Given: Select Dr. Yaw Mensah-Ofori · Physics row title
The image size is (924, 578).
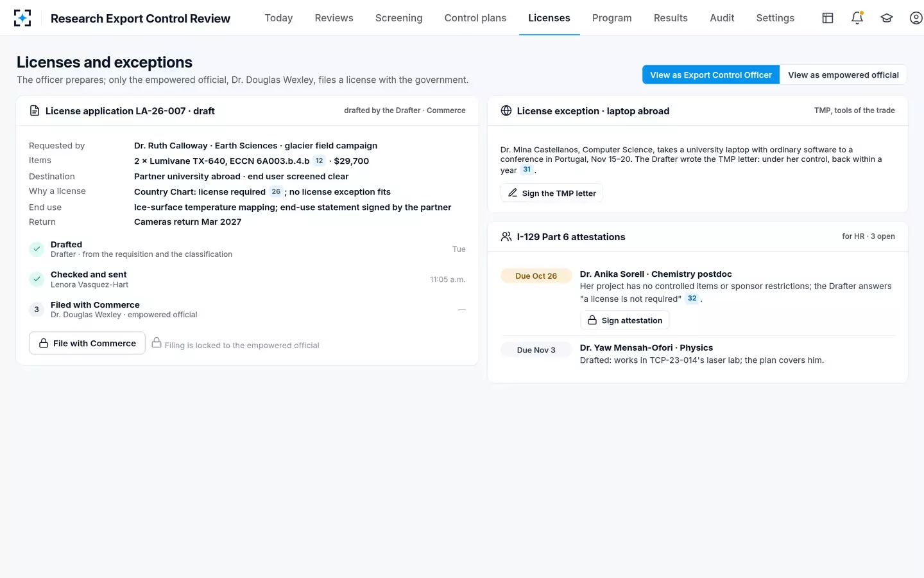Looking at the screenshot, I should pyautogui.click(x=646, y=347).
